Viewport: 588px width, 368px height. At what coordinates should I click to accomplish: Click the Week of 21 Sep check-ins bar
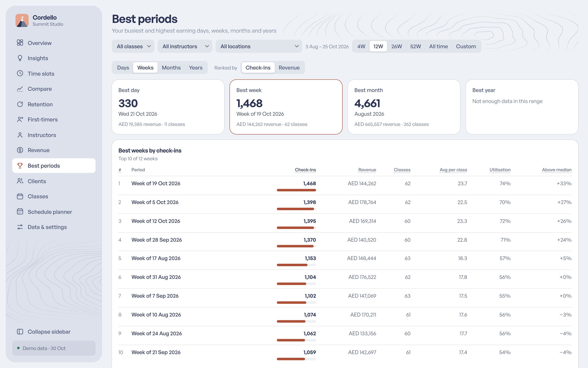tap(296, 359)
